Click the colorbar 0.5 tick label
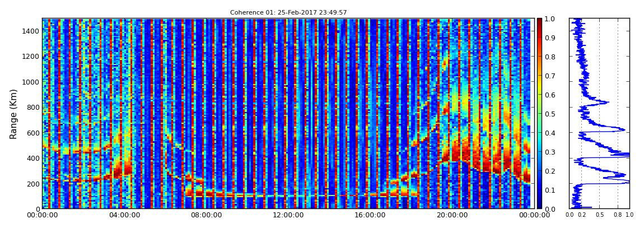644x228 pixels. click(x=551, y=114)
